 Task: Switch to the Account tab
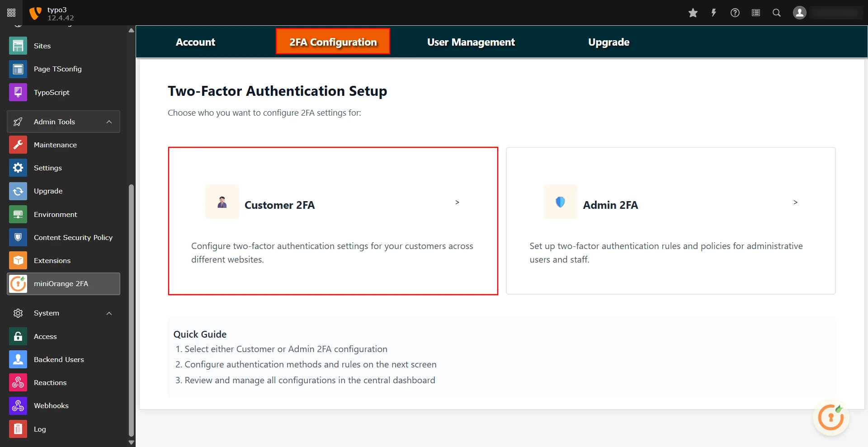[x=195, y=42]
